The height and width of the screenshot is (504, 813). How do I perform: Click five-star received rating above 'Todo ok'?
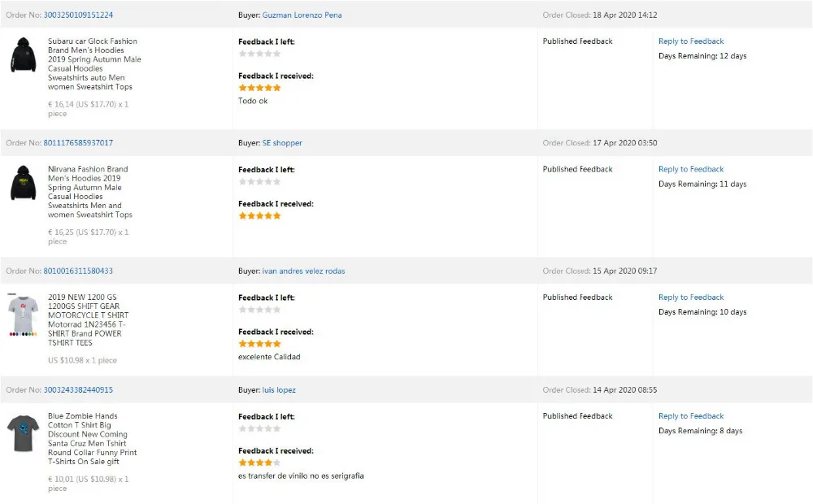point(259,88)
